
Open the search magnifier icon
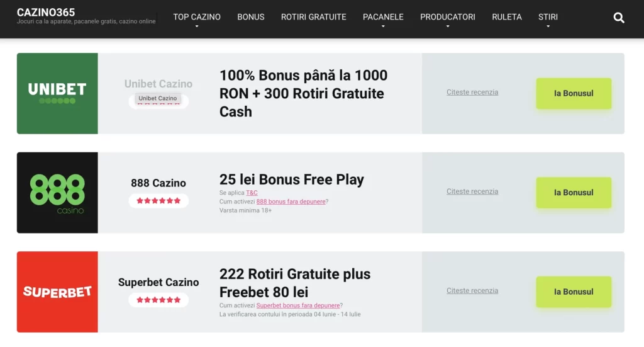[x=619, y=18]
